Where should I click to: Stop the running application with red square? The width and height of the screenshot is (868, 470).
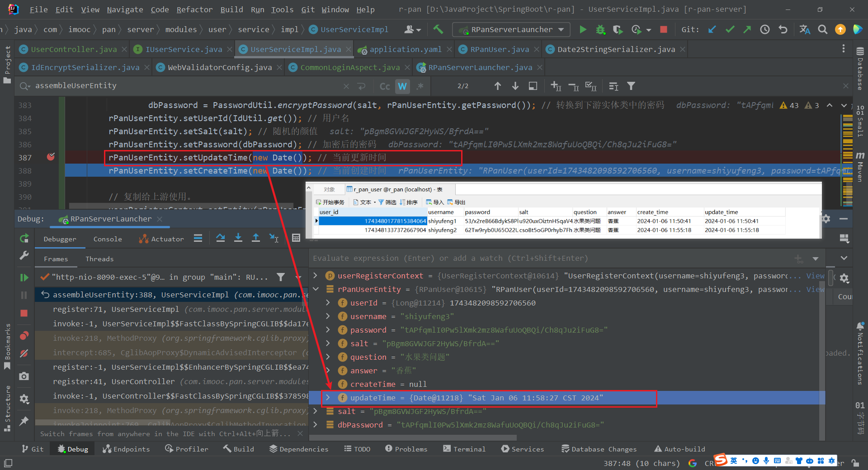click(x=664, y=30)
